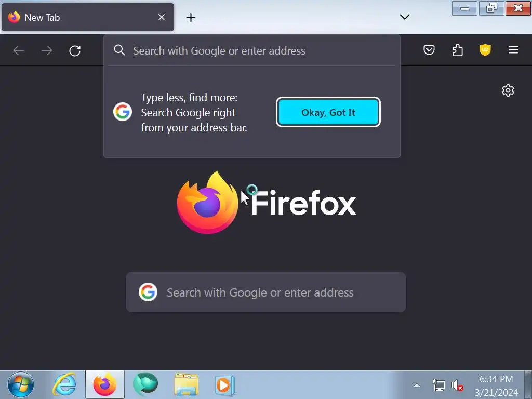Image resolution: width=532 pixels, height=399 pixels.
Task: Click the Google logo in search tip
Action: point(123,112)
